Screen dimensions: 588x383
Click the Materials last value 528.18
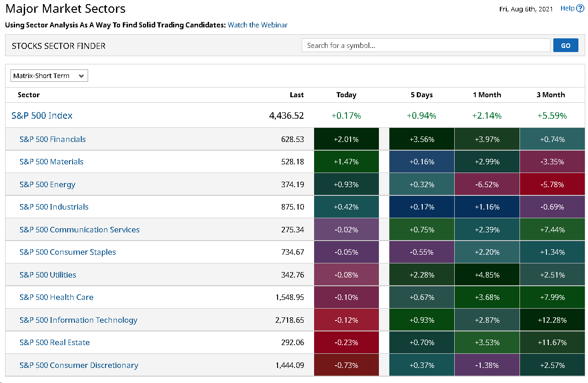[293, 162]
